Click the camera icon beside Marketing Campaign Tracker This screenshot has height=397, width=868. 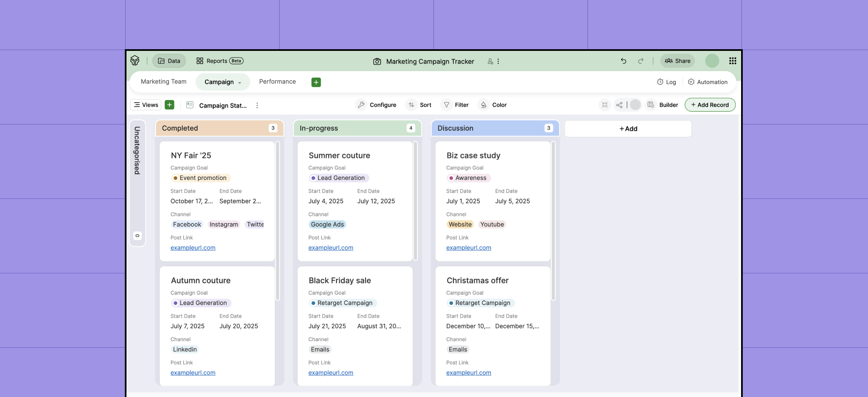(x=377, y=61)
